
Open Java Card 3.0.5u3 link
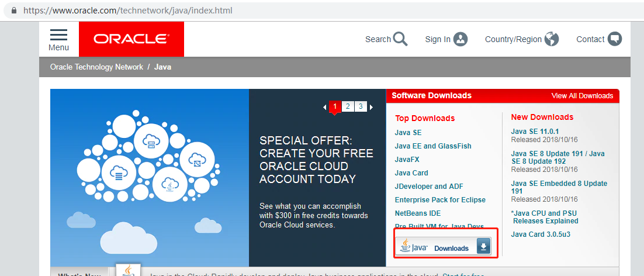click(x=541, y=234)
